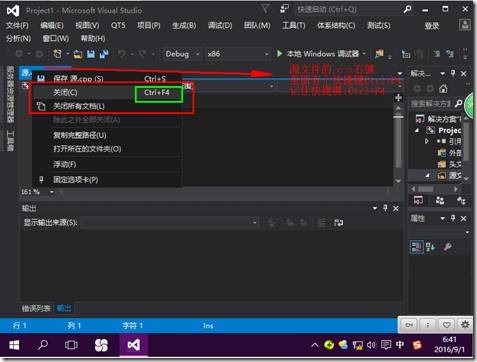Pin the Properties panel with its pushpin
Image resolution: width=477 pixels, height=362 pixels.
pos(453,218)
